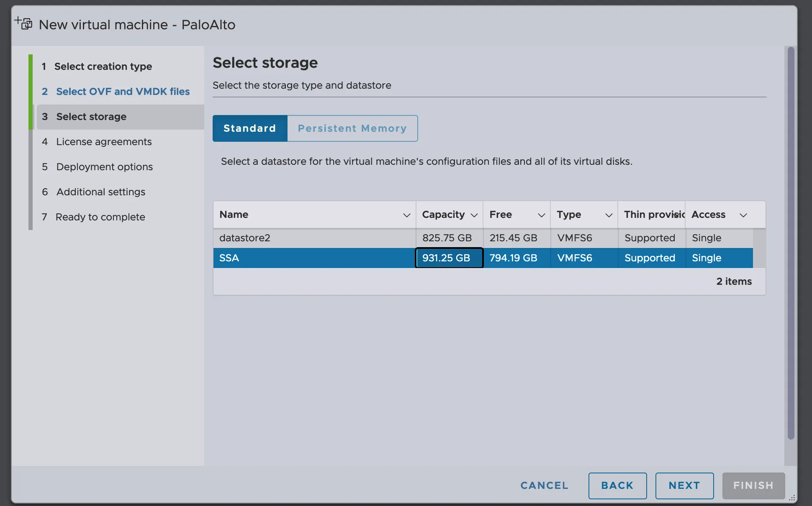Select the SSA datastore row
Viewport: 812px width, 506px height.
click(x=314, y=258)
